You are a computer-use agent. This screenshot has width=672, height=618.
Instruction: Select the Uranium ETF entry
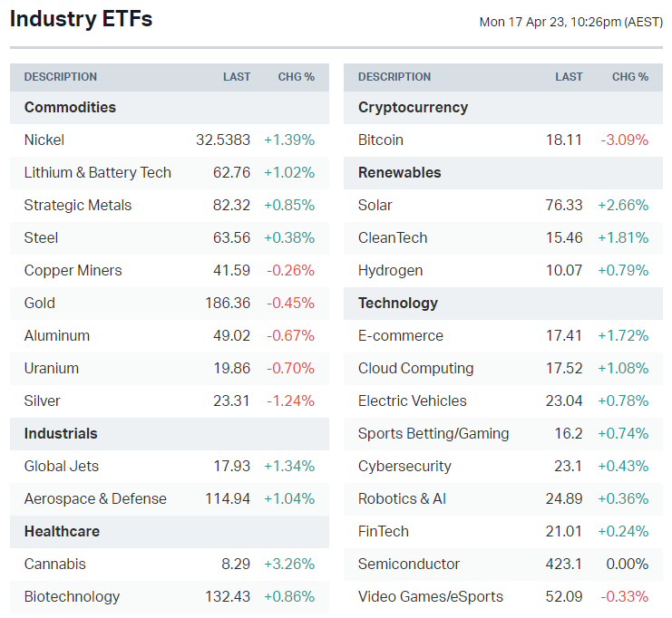52,368
